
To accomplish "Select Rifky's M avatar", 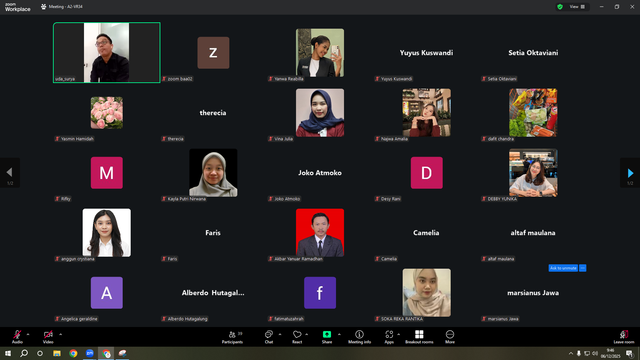I will tap(107, 173).
